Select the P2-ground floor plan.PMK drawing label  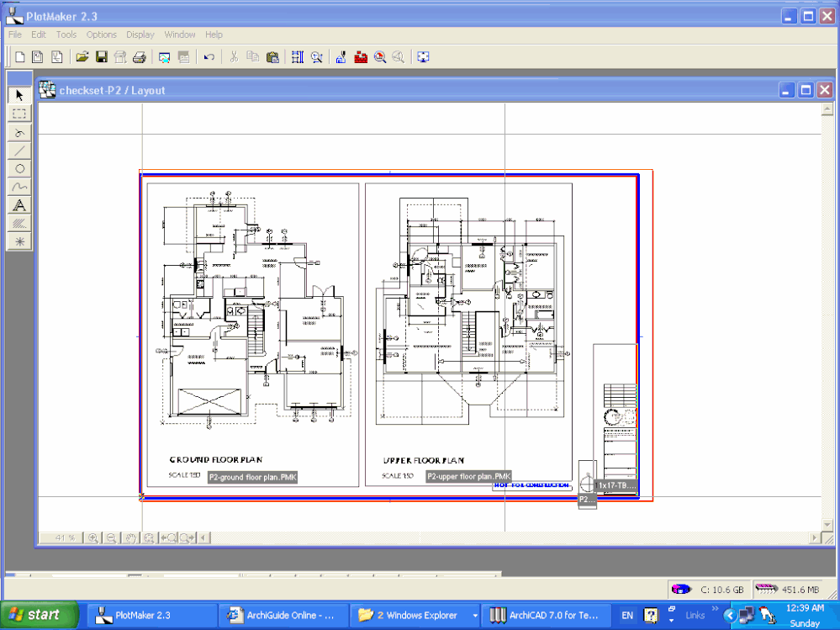(x=251, y=476)
